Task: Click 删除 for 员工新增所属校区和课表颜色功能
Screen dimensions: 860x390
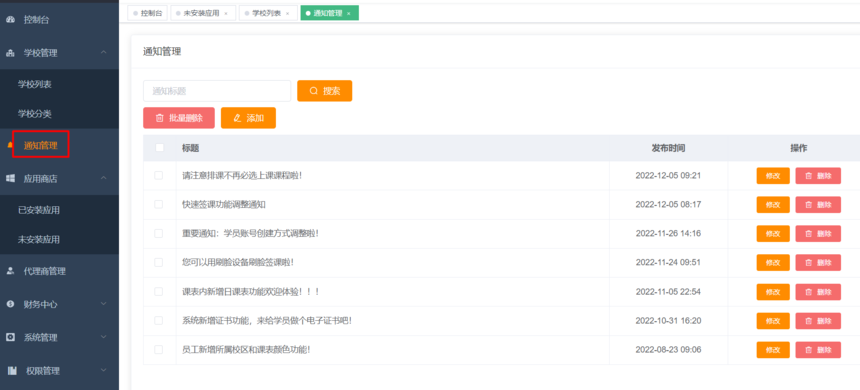Action: (x=818, y=350)
